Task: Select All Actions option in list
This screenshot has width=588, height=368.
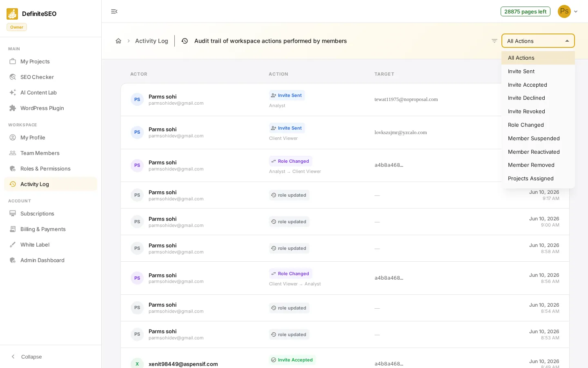Action: [x=538, y=58]
